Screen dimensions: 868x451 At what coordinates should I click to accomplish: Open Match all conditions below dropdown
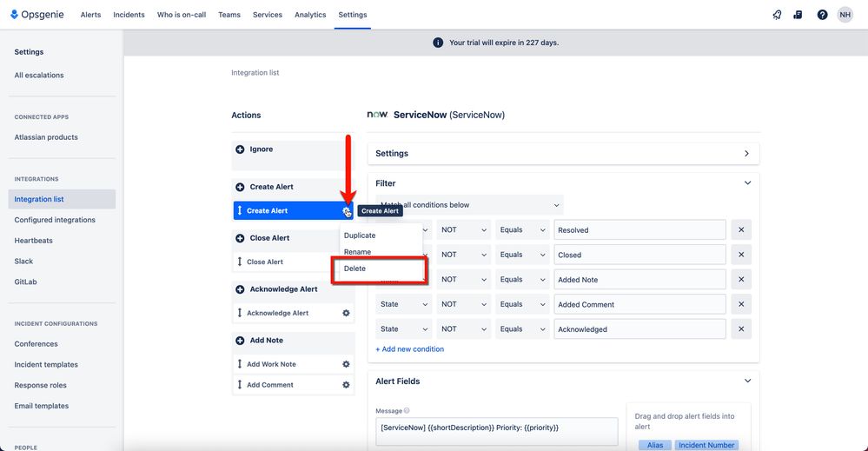click(x=469, y=205)
